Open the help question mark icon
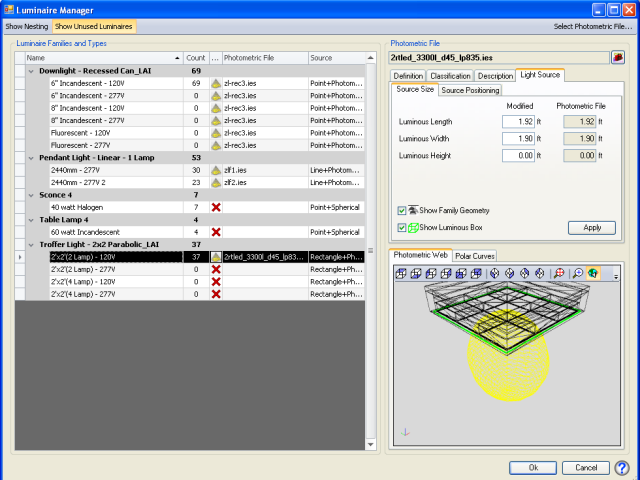 click(622, 468)
